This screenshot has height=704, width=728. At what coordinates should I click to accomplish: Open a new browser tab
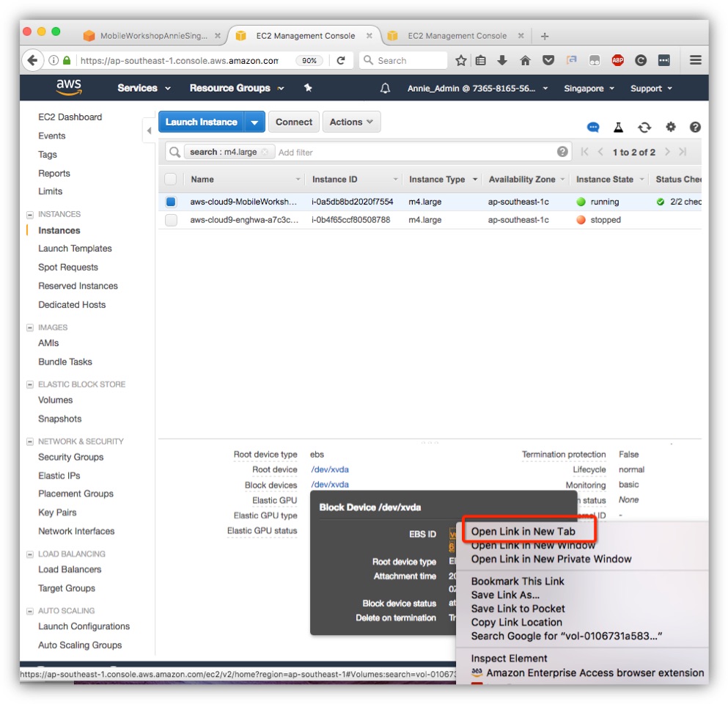click(x=545, y=36)
